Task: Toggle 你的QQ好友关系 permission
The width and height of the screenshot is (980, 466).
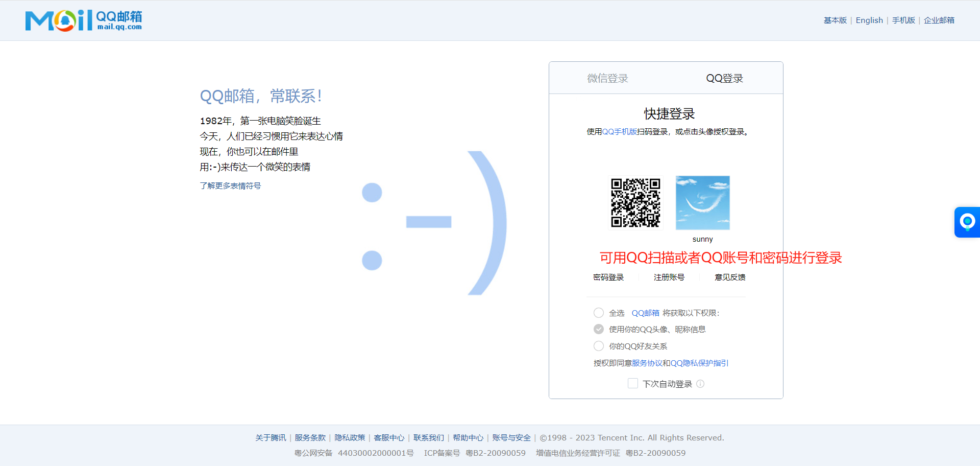Action: (x=599, y=346)
